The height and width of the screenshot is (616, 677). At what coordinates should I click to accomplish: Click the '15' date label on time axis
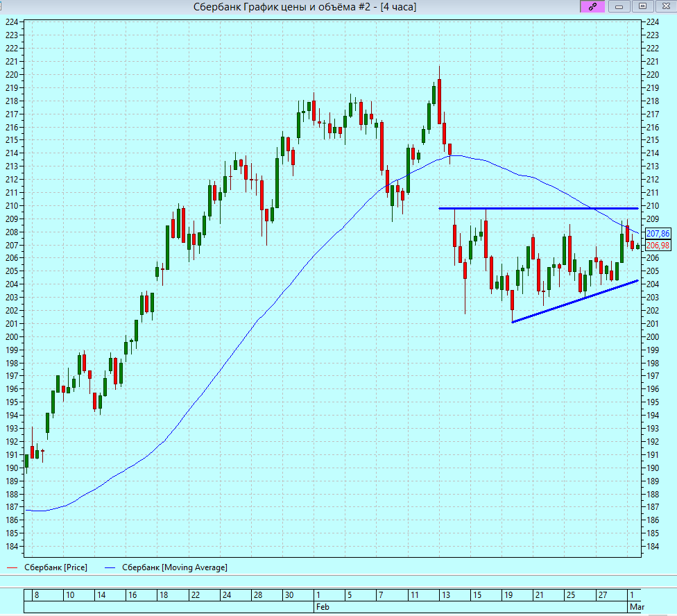pyautogui.click(x=477, y=595)
